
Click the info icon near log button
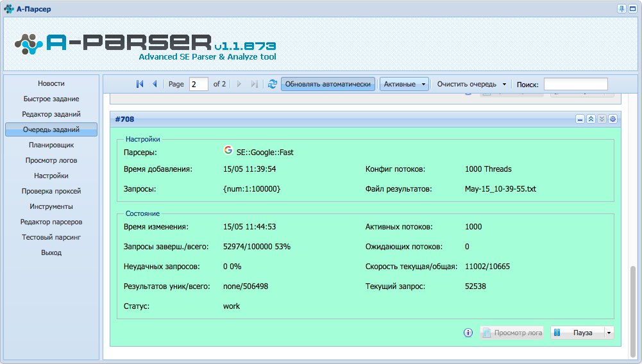pyautogui.click(x=468, y=333)
